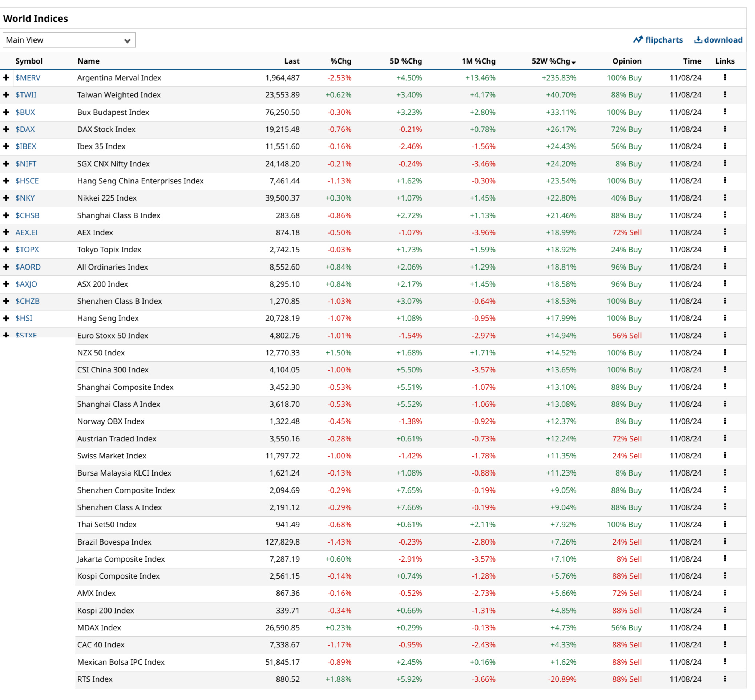The height and width of the screenshot is (700, 755).
Task: Expand the $TWII row details
Action: [6, 95]
